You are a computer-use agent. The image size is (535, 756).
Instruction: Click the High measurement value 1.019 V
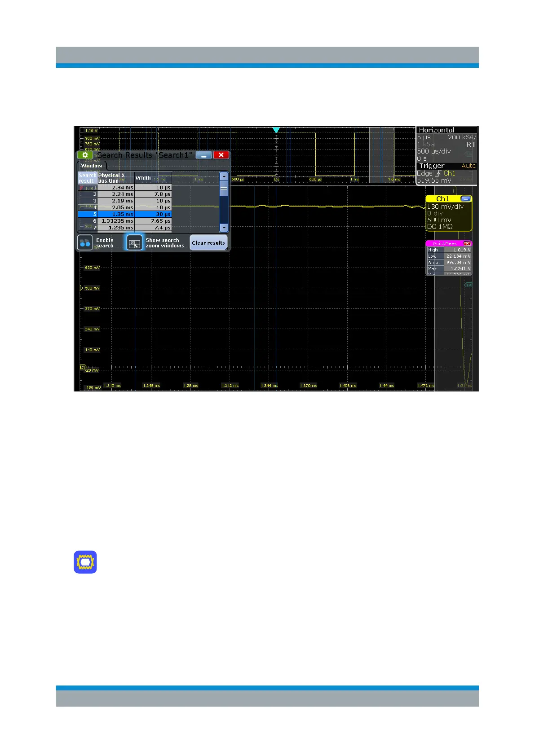point(458,250)
